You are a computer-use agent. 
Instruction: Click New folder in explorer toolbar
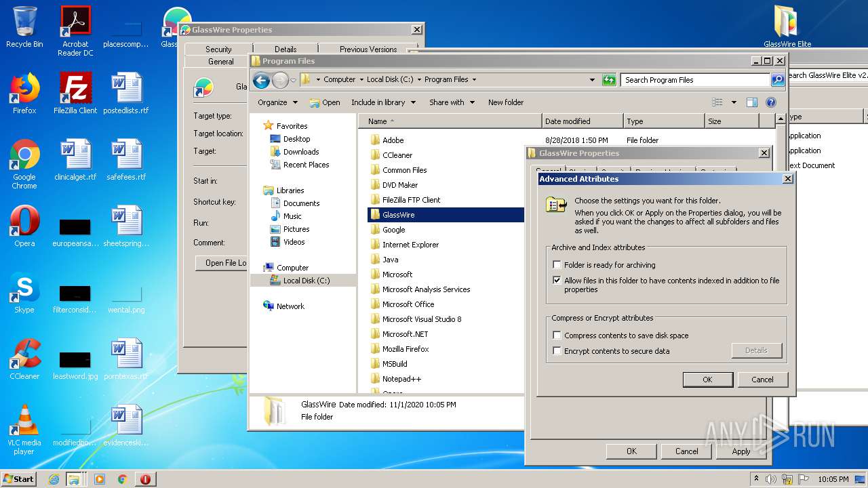[506, 102]
